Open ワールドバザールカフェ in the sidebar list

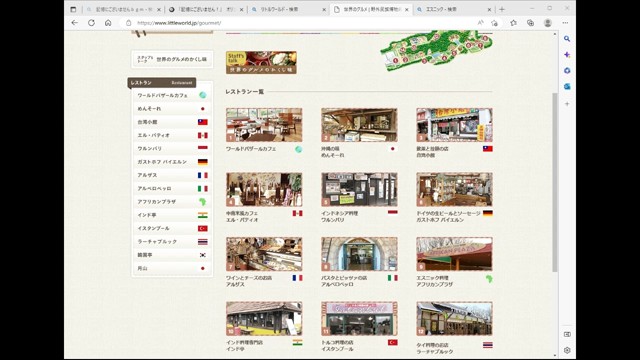click(172, 95)
